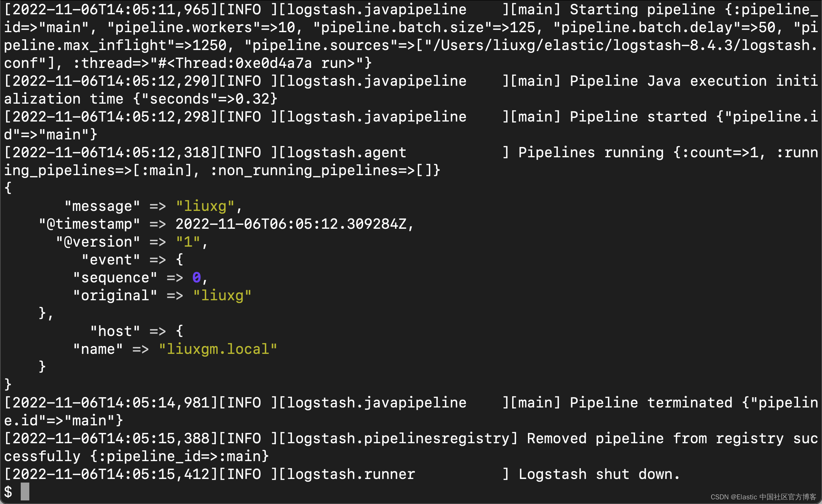This screenshot has width=822, height=504.
Task: Click the logstash.runner logger name
Action: 350,474
